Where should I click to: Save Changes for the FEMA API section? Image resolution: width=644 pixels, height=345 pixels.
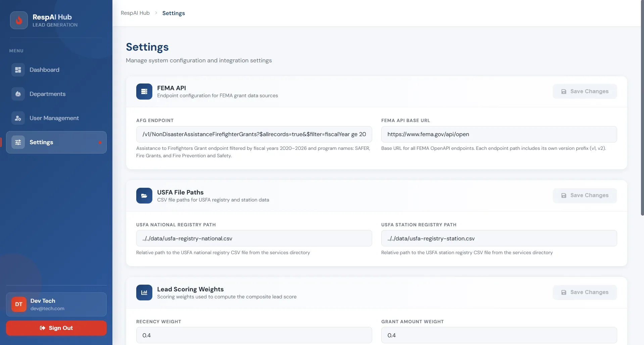(585, 91)
